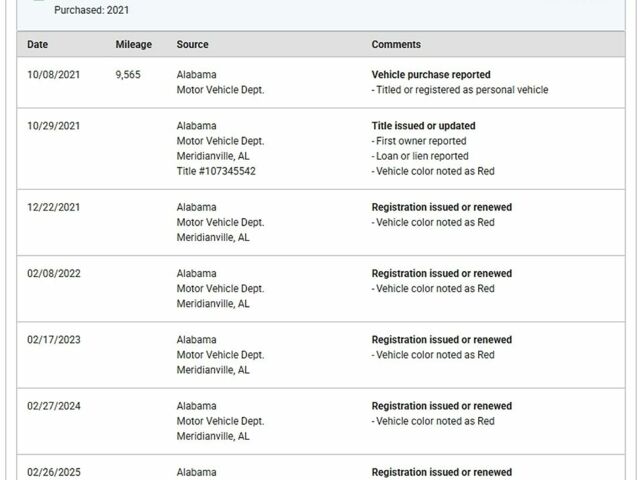Click Purchased: 2021 text

[91, 10]
